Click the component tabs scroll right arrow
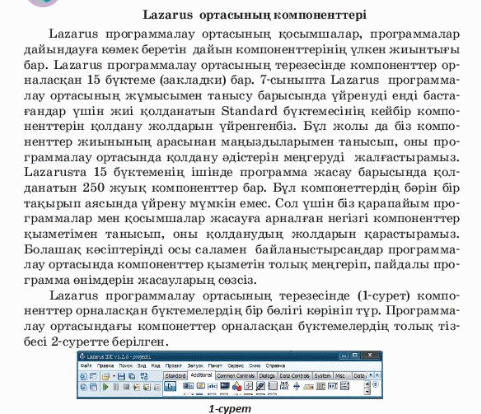Image resolution: width=481 pixels, height=414 pixels. 378,375
